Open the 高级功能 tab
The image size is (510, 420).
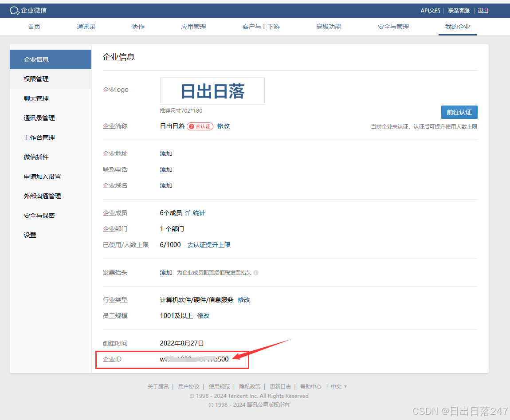point(329,27)
